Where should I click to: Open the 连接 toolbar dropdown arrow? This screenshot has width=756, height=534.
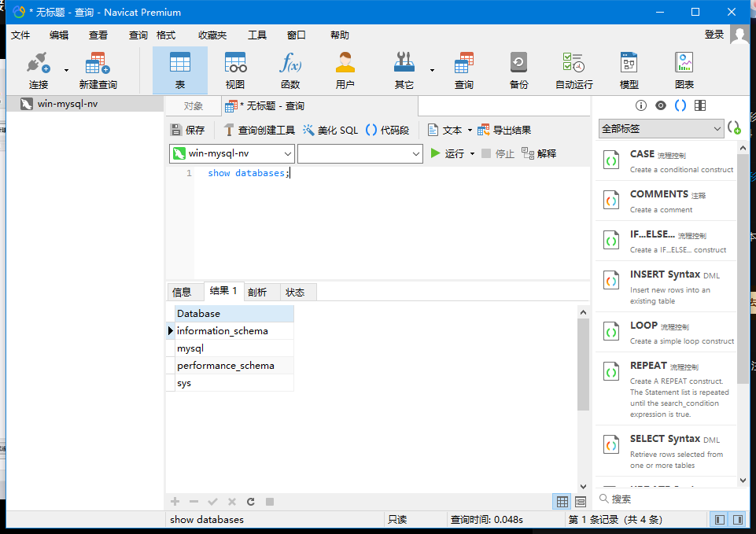point(66,70)
